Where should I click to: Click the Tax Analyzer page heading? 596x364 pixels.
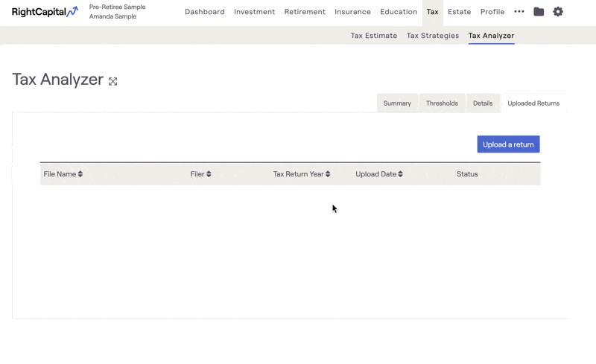point(58,80)
